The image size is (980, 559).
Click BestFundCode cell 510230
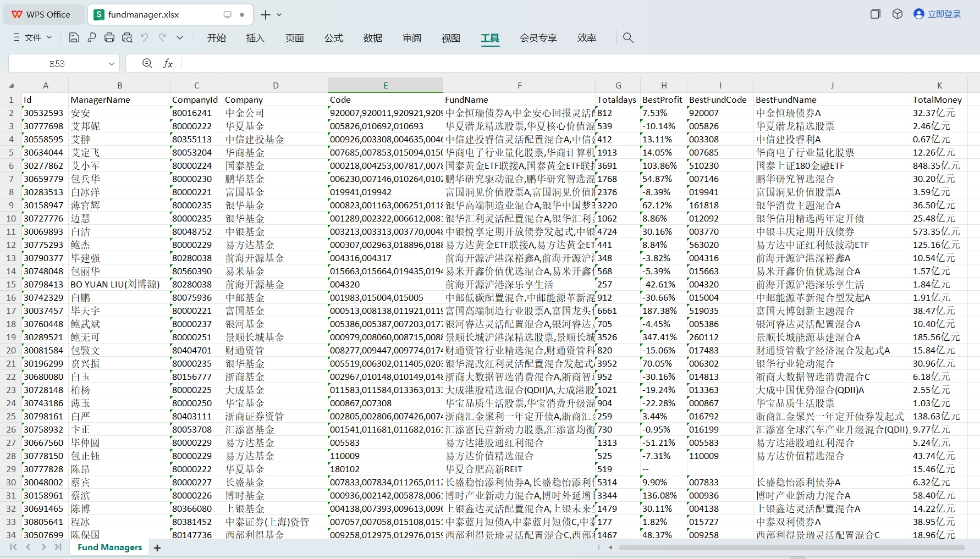coord(720,165)
